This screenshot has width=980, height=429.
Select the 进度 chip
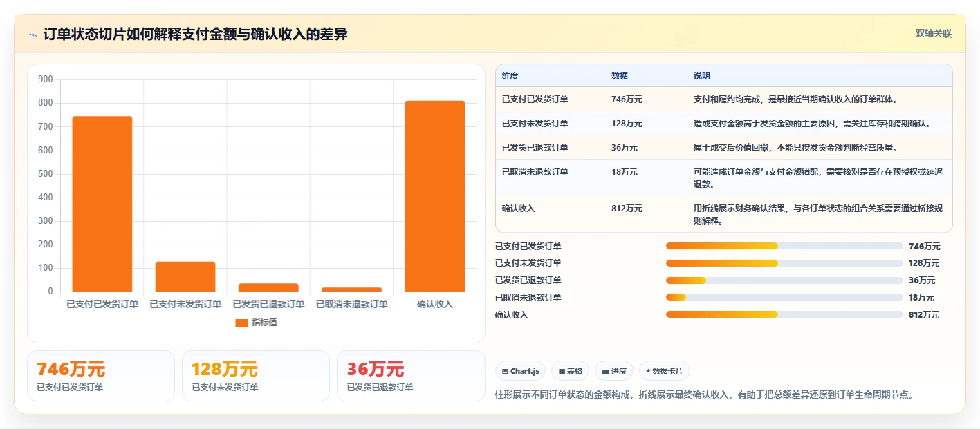click(x=614, y=371)
